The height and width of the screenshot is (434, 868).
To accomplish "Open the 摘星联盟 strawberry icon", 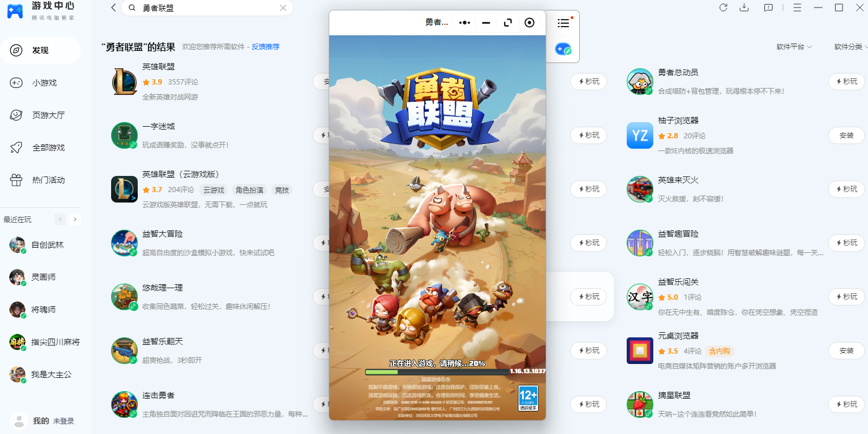I will tap(640, 404).
